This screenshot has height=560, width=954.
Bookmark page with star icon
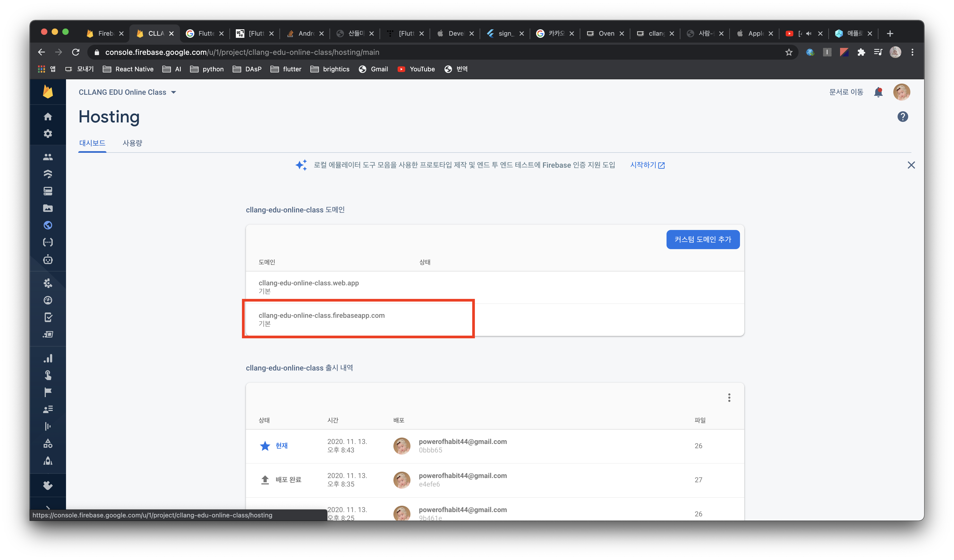(x=788, y=52)
